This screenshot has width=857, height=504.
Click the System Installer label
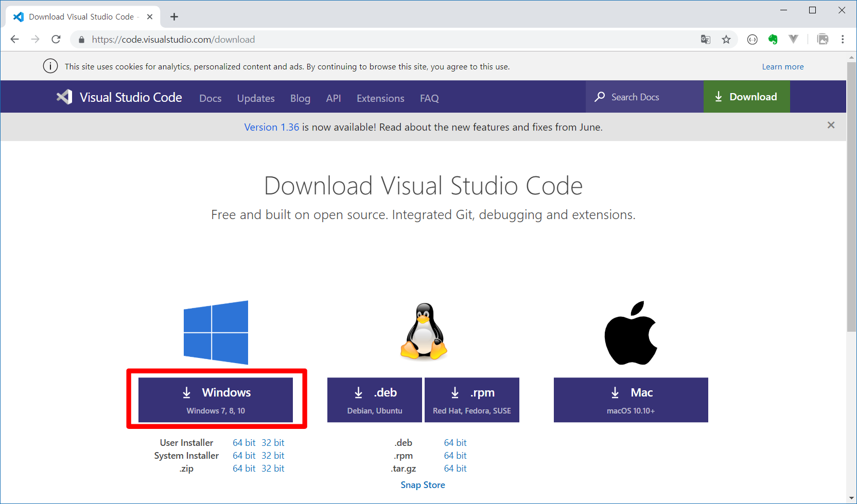coord(186,456)
